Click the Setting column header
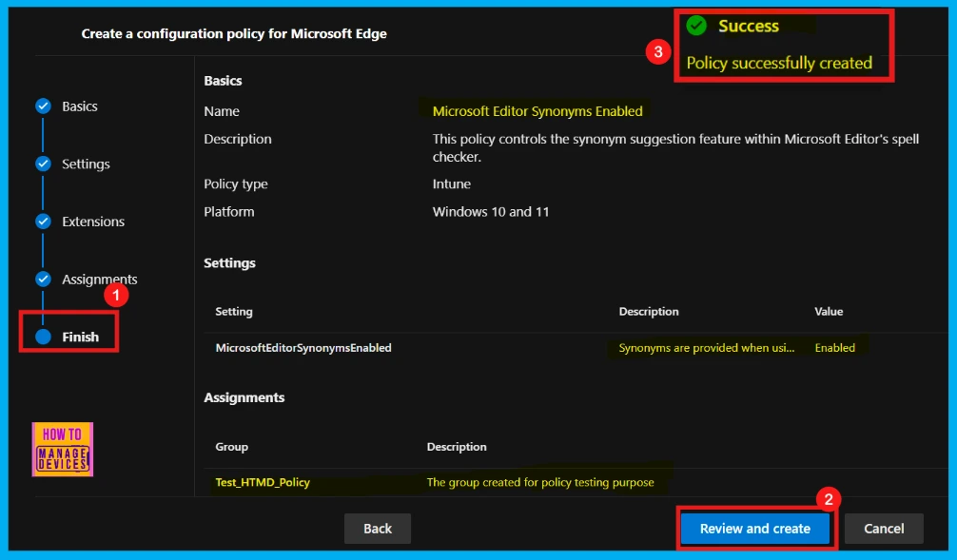Viewport: 957px width, 560px height. (x=234, y=311)
